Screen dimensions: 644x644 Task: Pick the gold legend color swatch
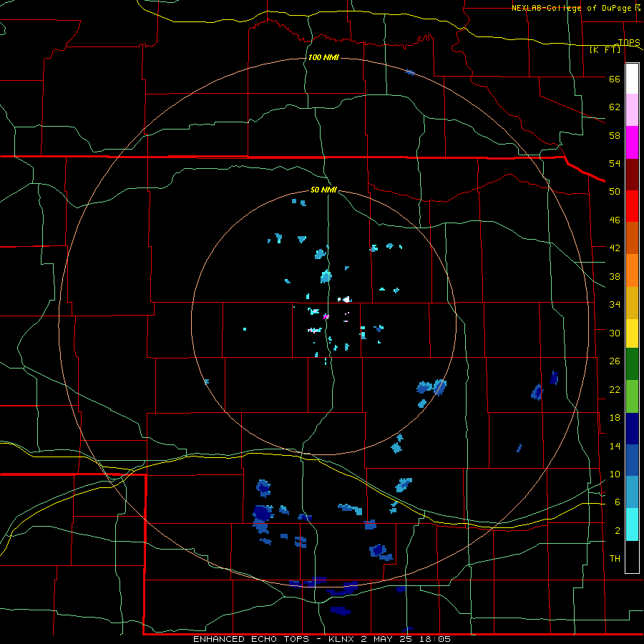(x=632, y=303)
